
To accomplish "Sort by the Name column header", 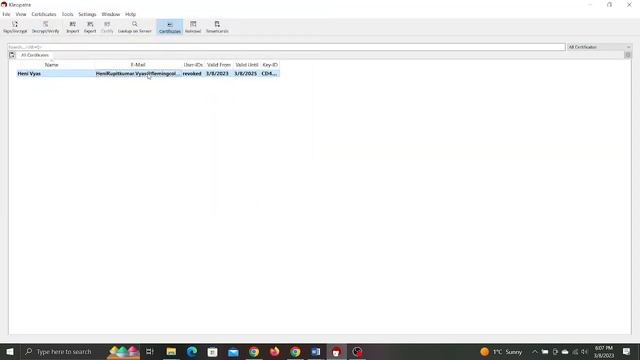I will (51, 65).
